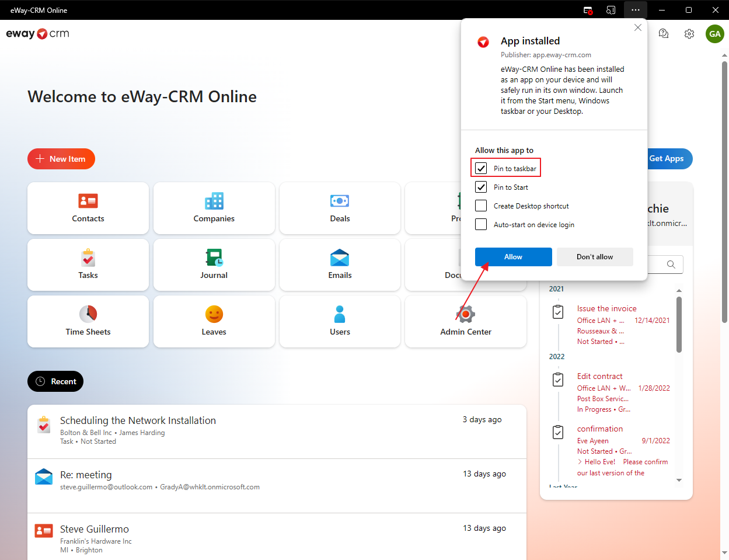Viewport: 729px width, 560px height.
Task: Open the Edit contract task
Action: click(x=600, y=376)
